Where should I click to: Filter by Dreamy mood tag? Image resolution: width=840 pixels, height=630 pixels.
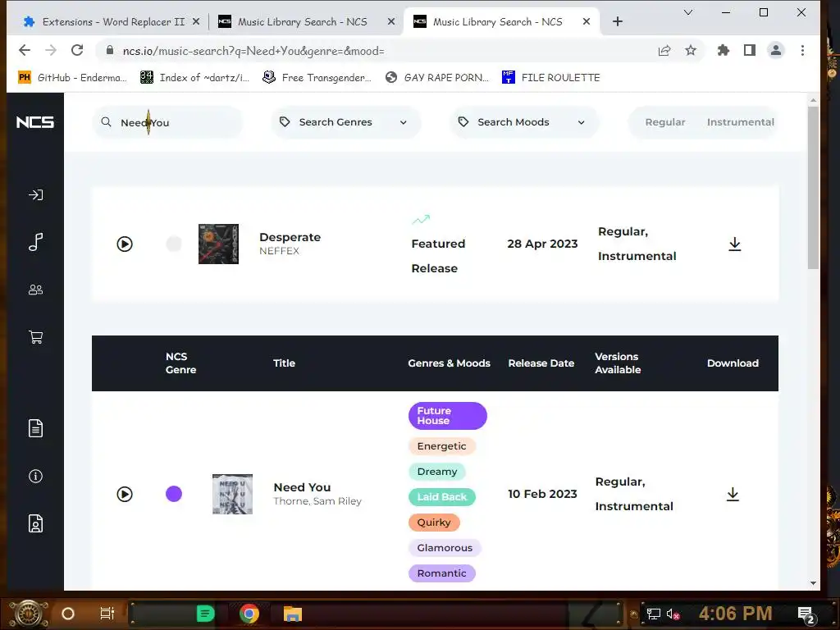(x=436, y=472)
